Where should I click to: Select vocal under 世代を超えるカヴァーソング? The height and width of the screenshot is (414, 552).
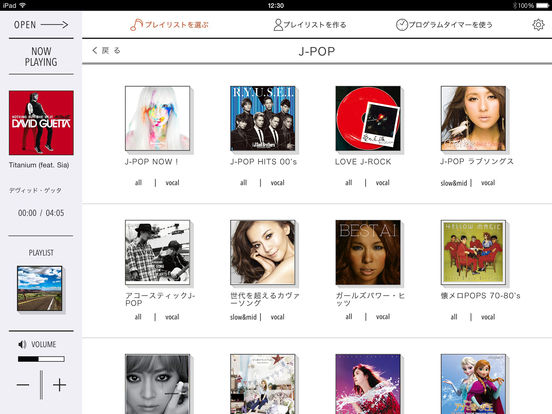pos(277,317)
